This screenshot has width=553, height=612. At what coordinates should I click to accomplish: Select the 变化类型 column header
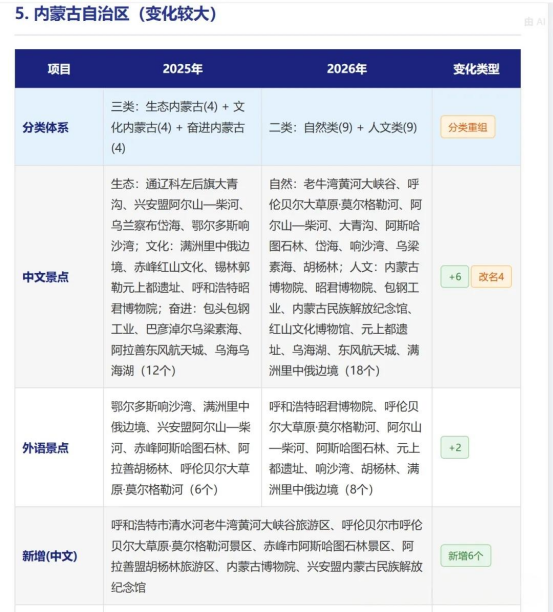pos(476,69)
